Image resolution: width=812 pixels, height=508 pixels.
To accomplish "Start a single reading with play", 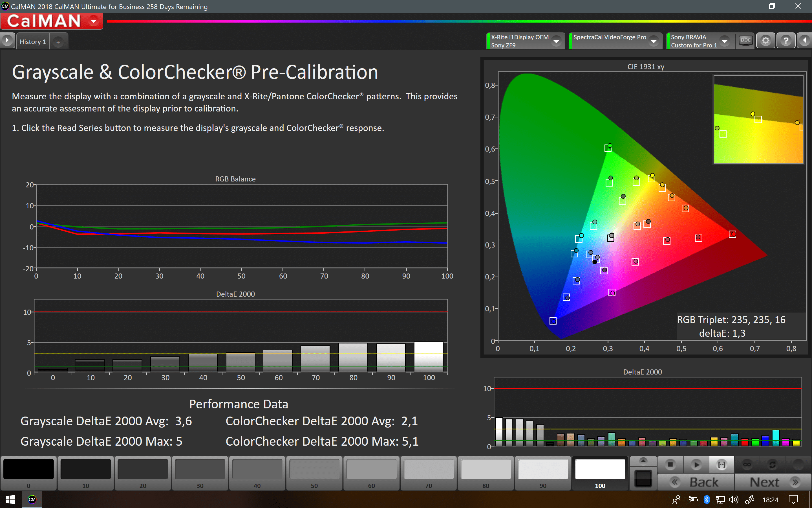I will click(x=696, y=465).
